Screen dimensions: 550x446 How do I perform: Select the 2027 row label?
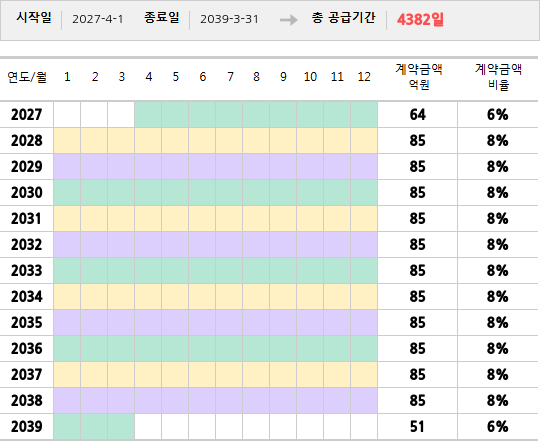[x=27, y=115]
